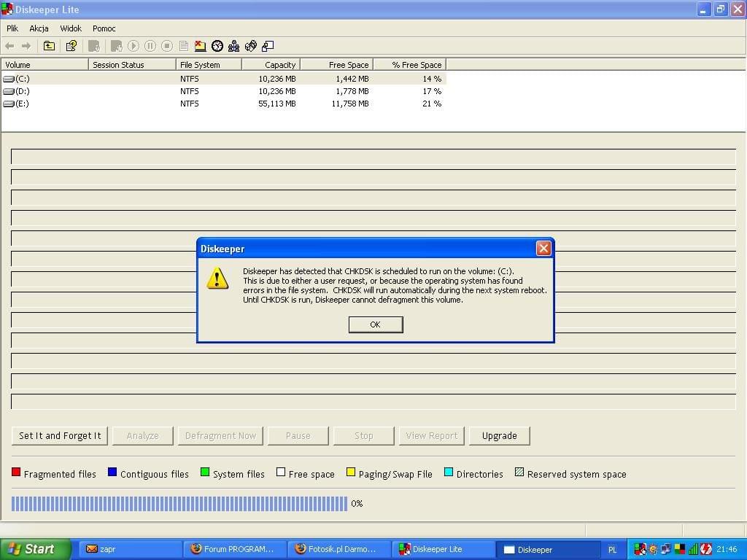This screenshot has height=560, width=747.
Task: Close the Diskeeper warning dialog
Action: pyautogui.click(x=543, y=248)
